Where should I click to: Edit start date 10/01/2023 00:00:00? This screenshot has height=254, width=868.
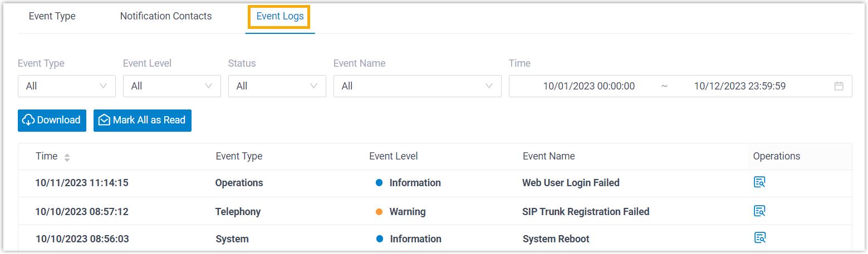[x=589, y=86]
